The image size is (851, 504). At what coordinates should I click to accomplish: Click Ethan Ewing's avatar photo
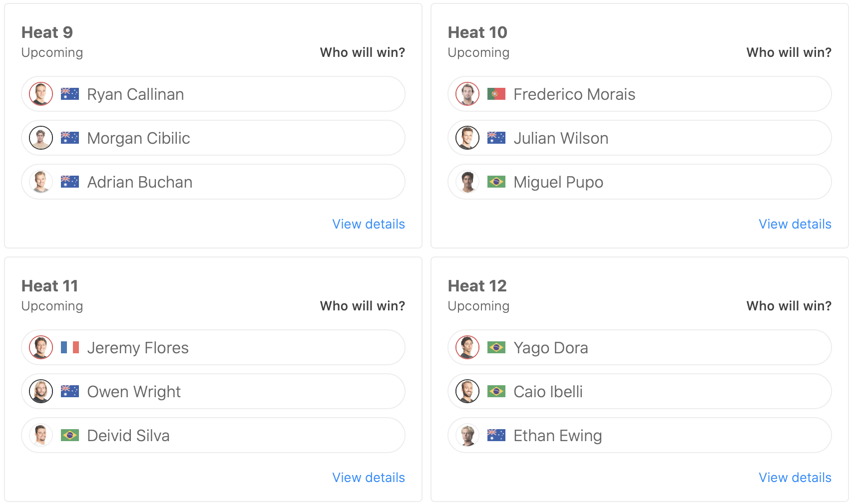click(467, 435)
